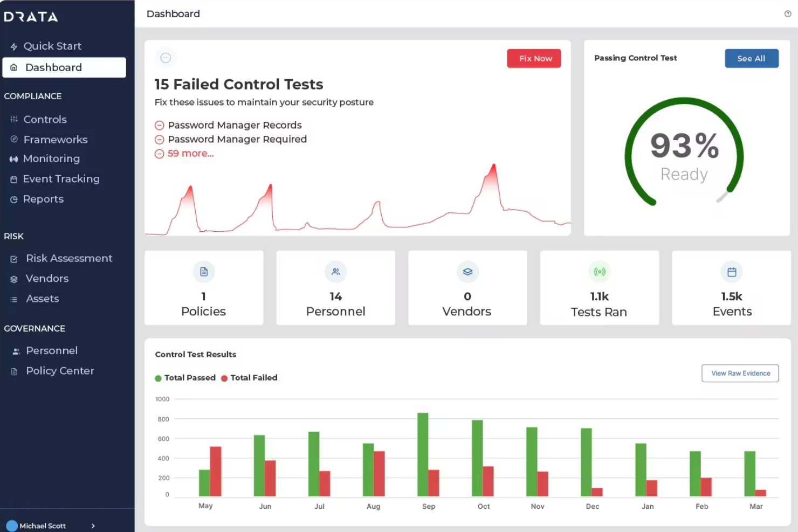798x532 pixels.
Task: Switch to the Dashboard view
Action: click(53, 67)
